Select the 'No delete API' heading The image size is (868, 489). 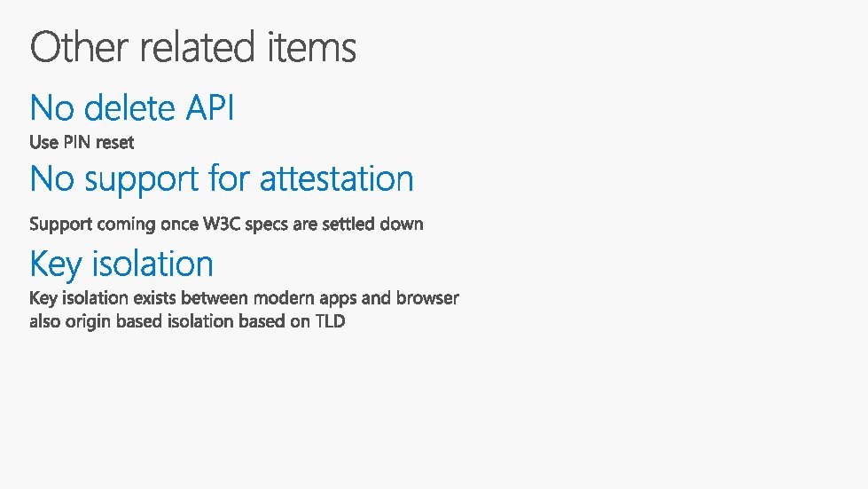point(132,108)
